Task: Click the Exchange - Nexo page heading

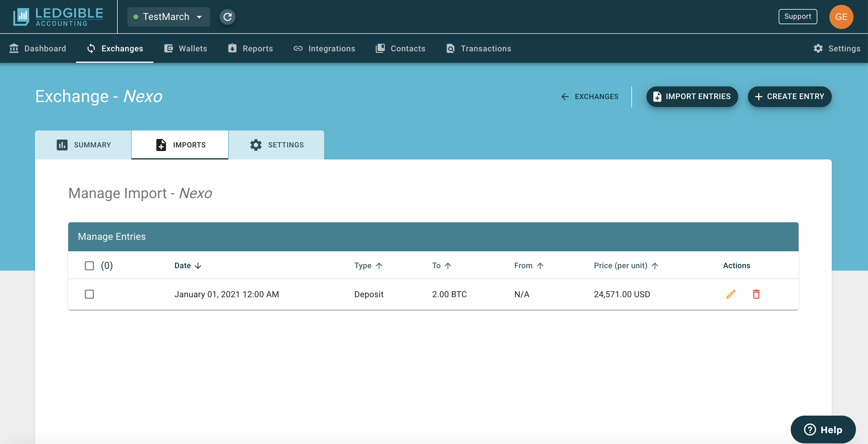Action: [x=99, y=96]
